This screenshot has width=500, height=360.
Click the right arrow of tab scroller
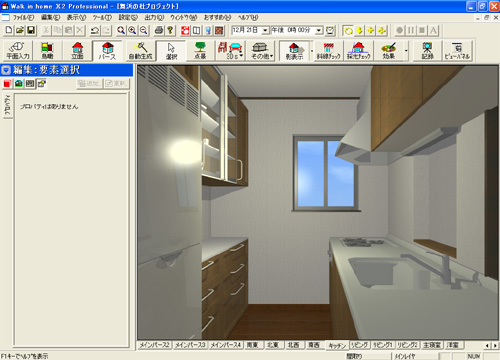coord(495,346)
